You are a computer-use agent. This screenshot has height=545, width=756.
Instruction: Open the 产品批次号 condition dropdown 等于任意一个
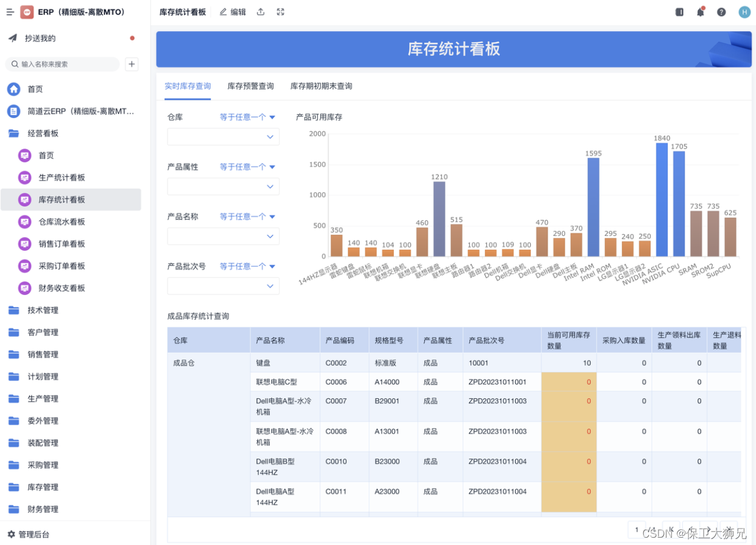pyautogui.click(x=248, y=266)
